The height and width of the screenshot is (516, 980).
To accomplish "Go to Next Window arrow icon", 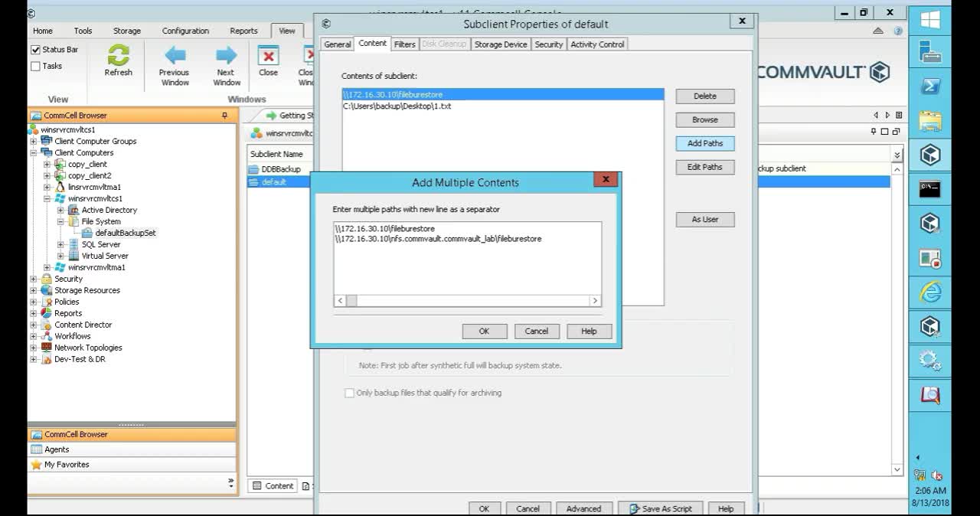I will tap(226, 55).
